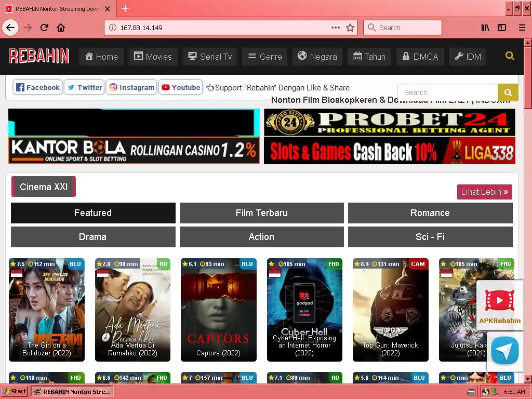532x399 pixels.
Task: Switch to the Action tab
Action: click(x=262, y=237)
